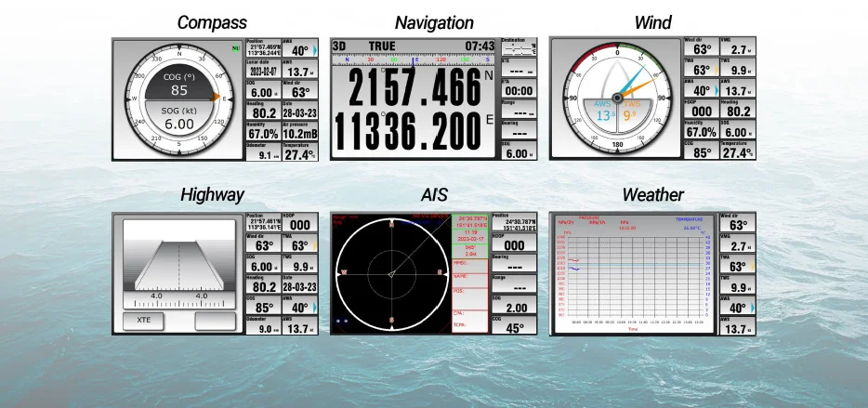
Task: Click the 07:43 clock in Navigation
Action: 480,46
